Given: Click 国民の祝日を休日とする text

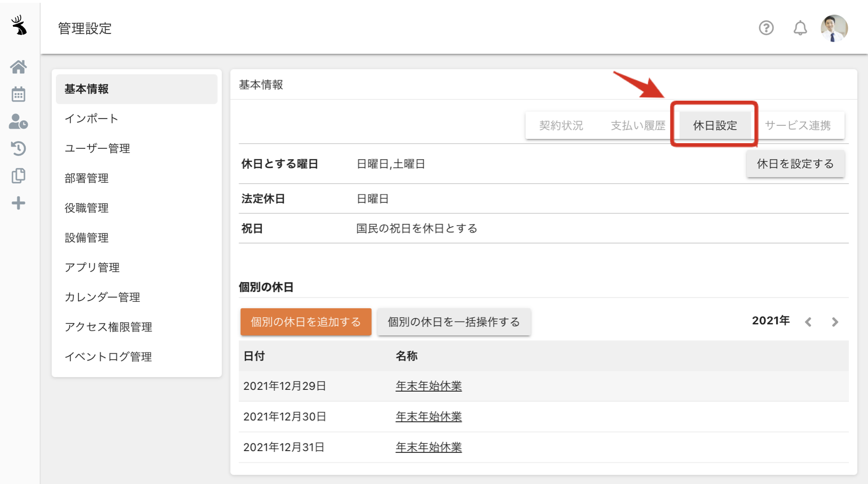Looking at the screenshot, I should coord(417,228).
